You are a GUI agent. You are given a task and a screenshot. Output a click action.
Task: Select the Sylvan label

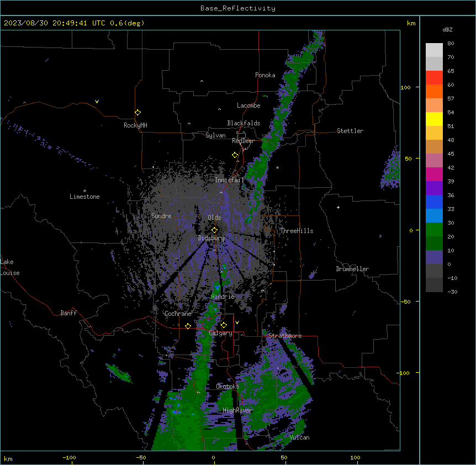pos(215,135)
